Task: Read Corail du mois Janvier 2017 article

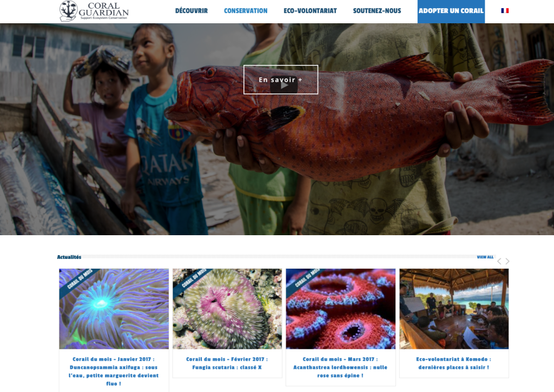Action: coord(114,371)
